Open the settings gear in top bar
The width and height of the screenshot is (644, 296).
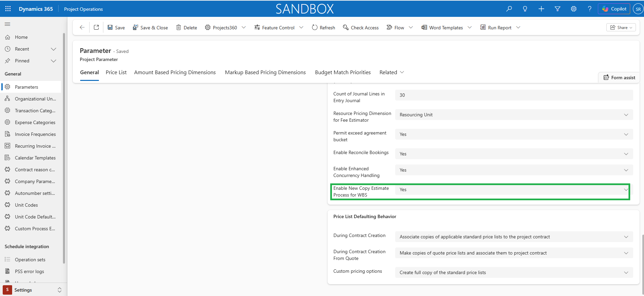[574, 9]
